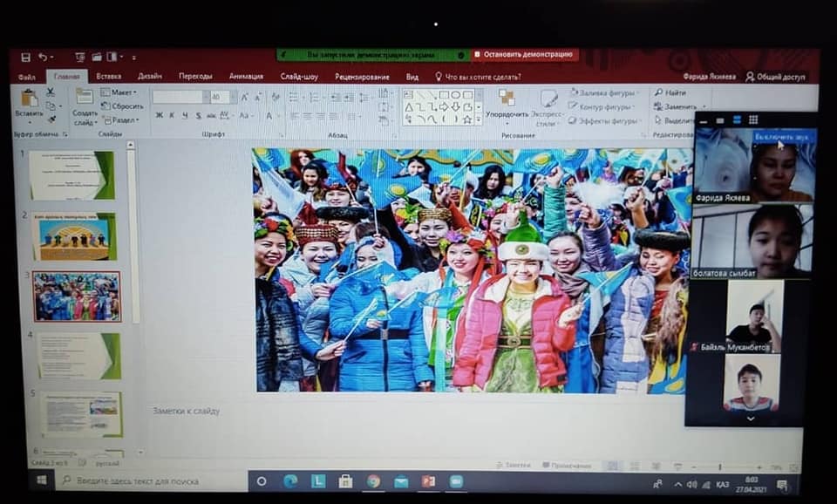Viewport: 837px width, 504px height.
Task: Click the Find (Найти) magnifier button
Action: pos(670,92)
